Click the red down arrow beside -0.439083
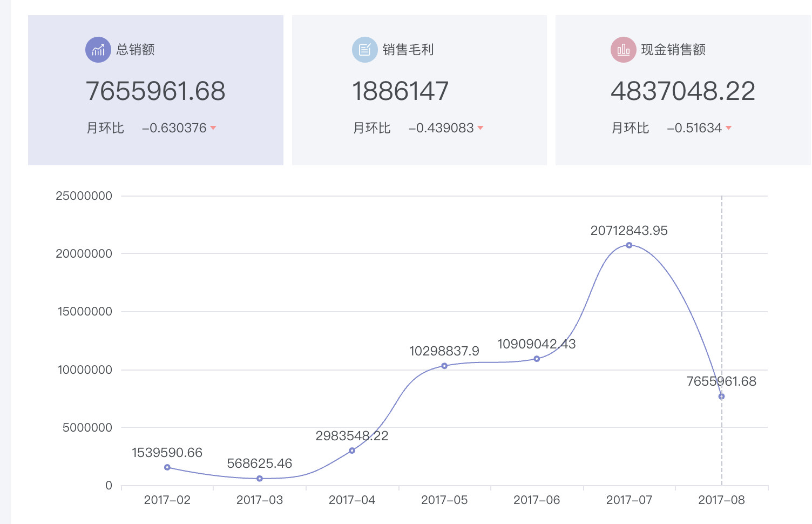 481,128
